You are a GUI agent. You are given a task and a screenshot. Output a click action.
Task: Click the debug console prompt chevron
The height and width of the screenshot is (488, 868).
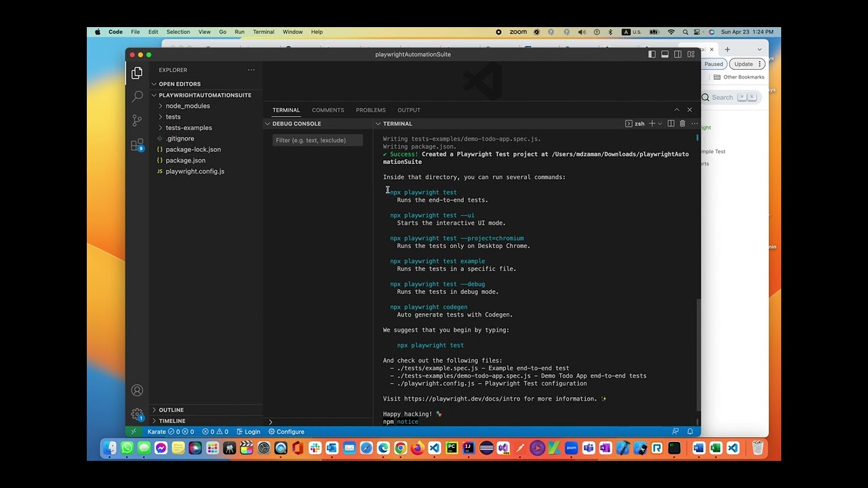pos(271,422)
